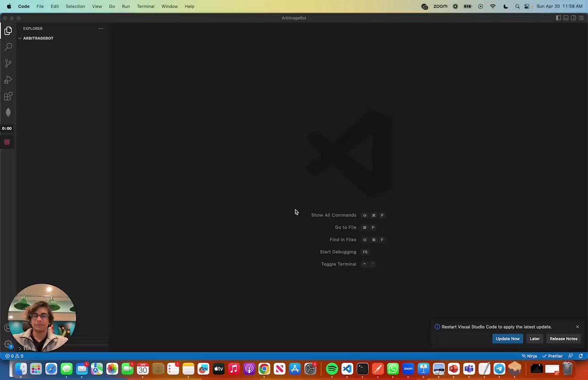Toggle the secondary side bar layout
This screenshot has height=380, width=588.
point(573,18)
